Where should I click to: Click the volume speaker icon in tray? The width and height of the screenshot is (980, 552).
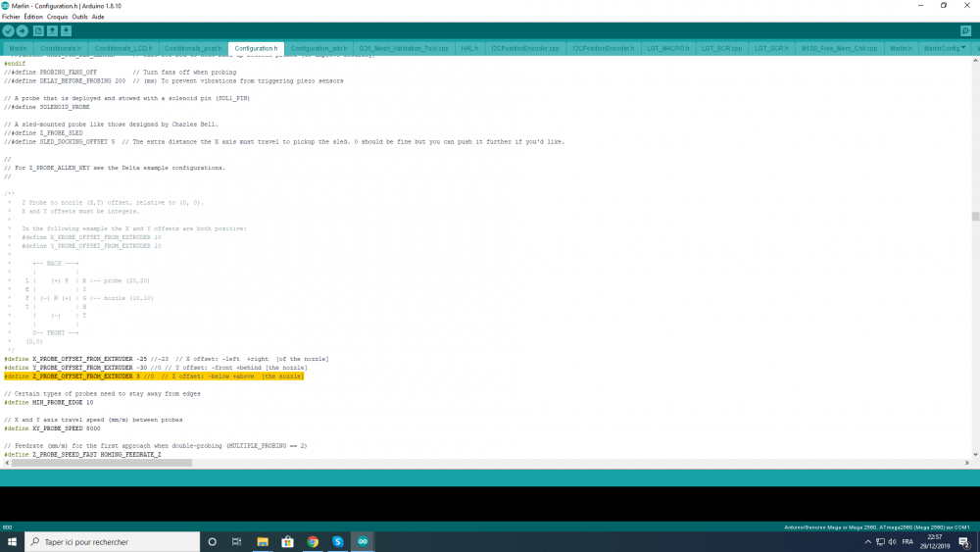[893, 542]
